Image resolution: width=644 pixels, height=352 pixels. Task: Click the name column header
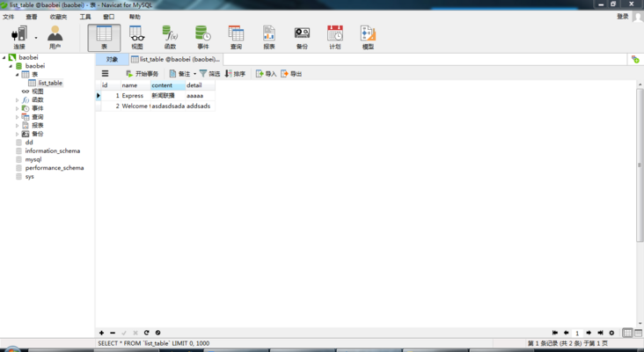coord(135,85)
